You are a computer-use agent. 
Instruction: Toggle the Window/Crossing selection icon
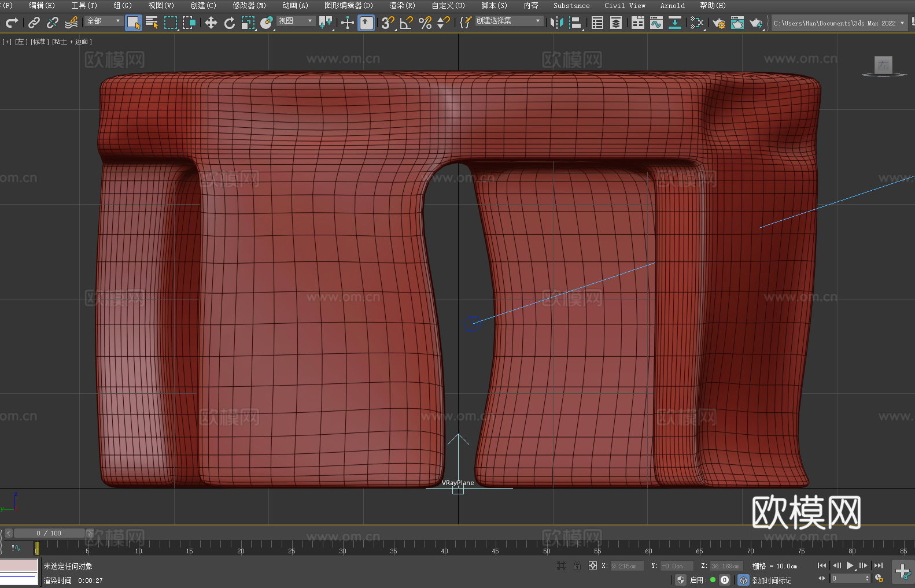pos(189,23)
